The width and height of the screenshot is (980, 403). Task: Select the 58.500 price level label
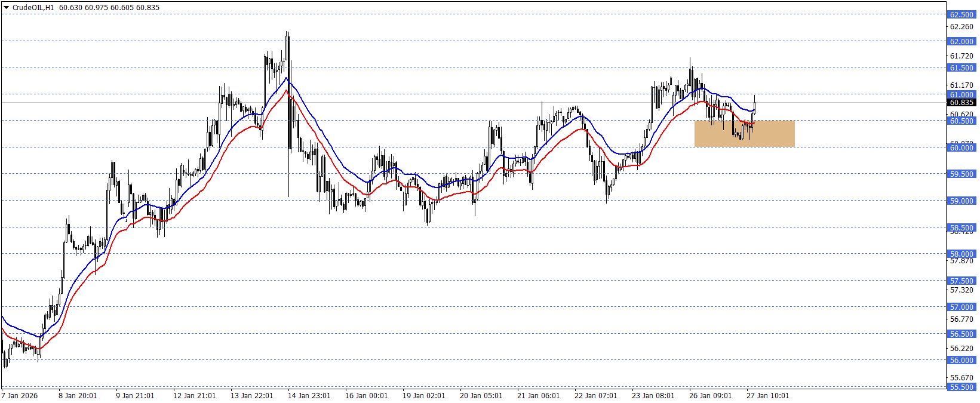click(961, 227)
